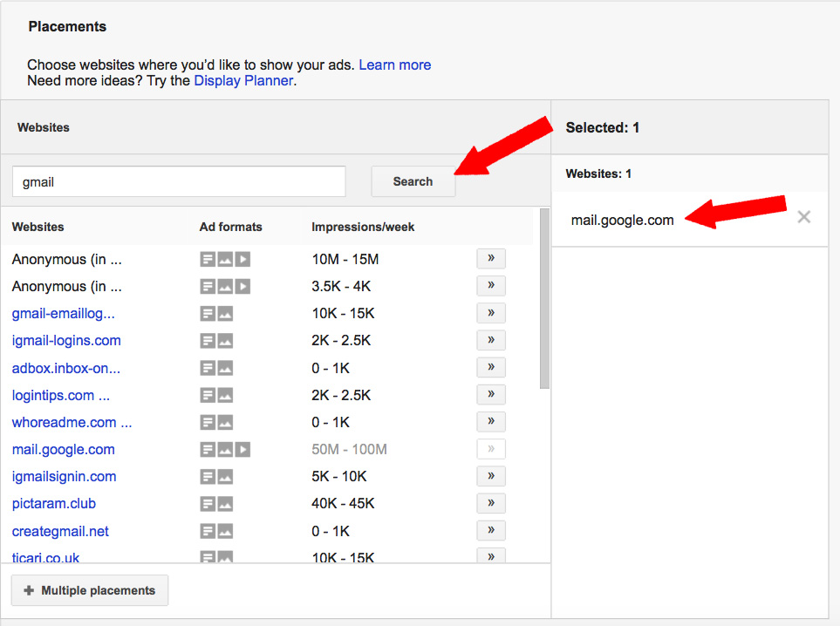Click the Impressions/week column header
This screenshot has height=626, width=840.
pyautogui.click(x=363, y=227)
